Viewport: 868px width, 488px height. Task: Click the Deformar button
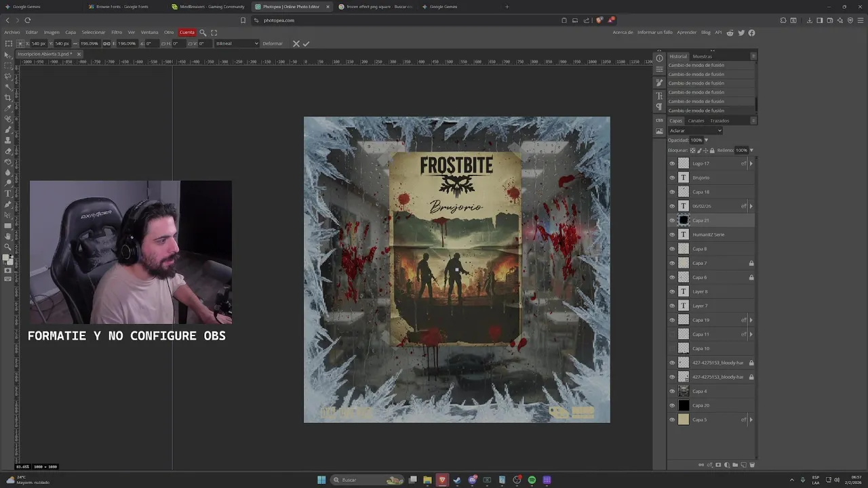(x=273, y=43)
